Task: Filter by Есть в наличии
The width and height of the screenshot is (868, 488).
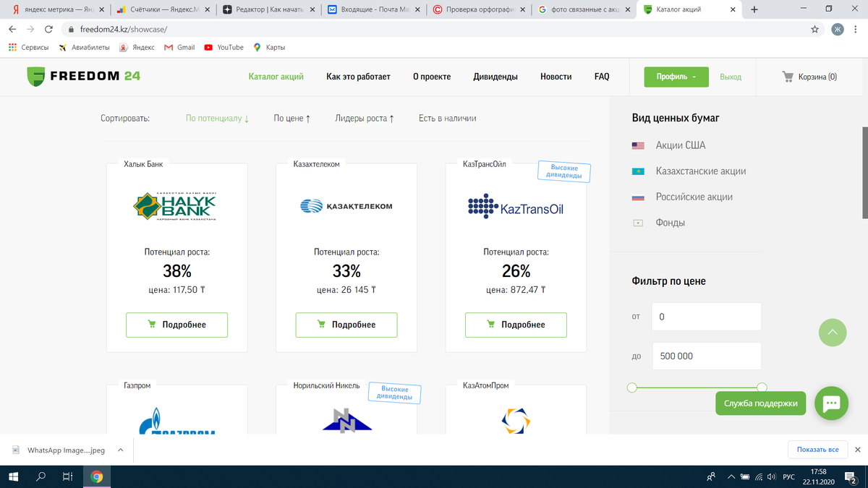Action: pos(447,118)
